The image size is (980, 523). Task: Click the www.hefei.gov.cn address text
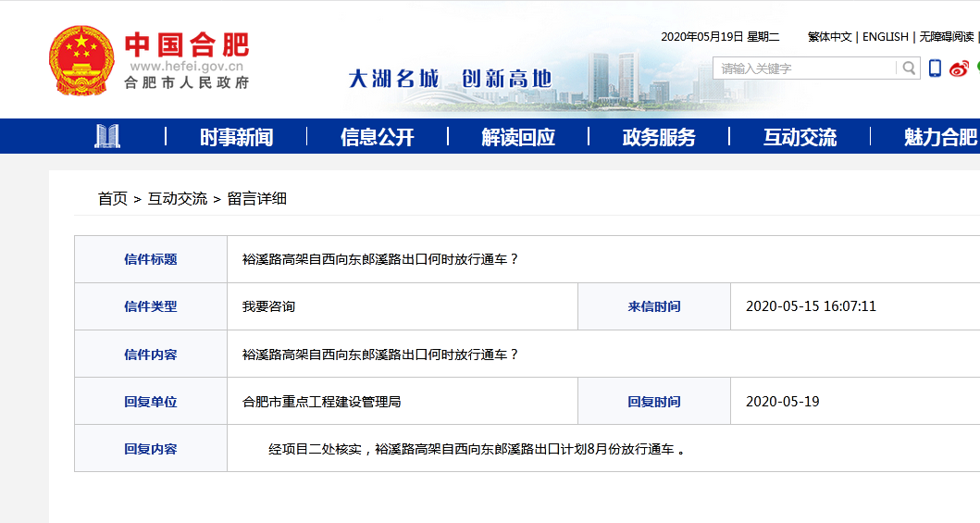coord(186,67)
